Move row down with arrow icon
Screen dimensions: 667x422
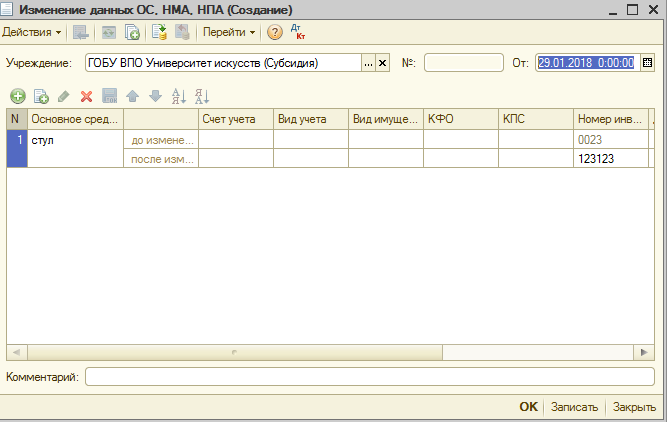point(156,96)
